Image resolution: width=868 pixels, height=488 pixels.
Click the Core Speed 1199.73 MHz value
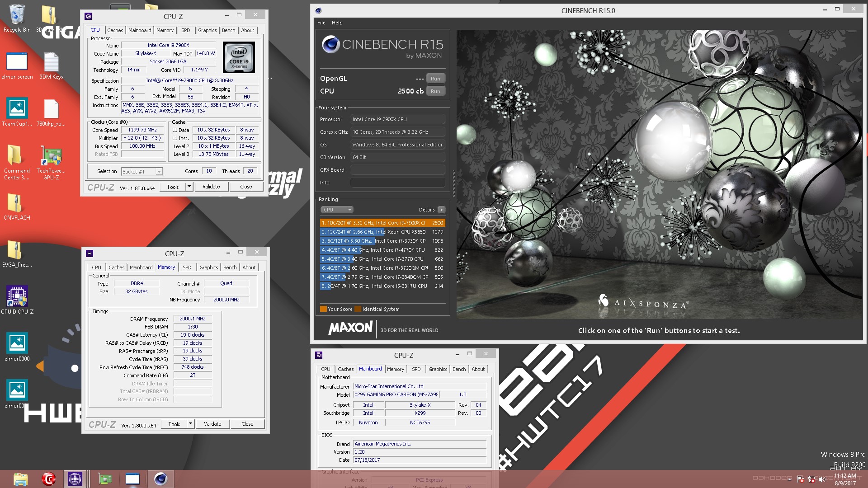tap(142, 130)
